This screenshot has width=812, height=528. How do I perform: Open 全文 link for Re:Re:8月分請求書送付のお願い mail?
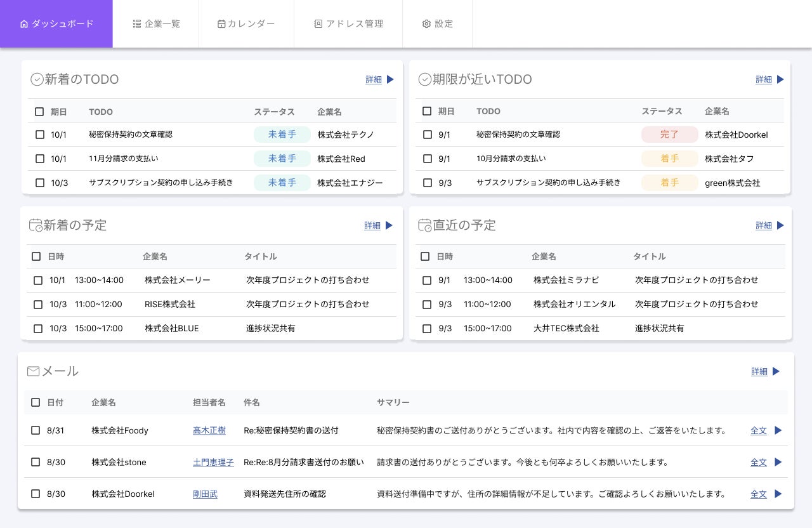(759, 462)
